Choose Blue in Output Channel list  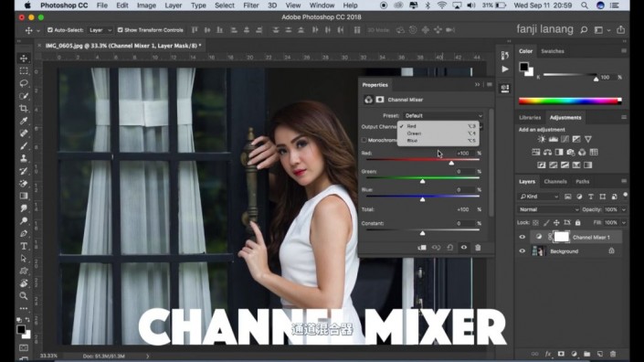click(438, 141)
